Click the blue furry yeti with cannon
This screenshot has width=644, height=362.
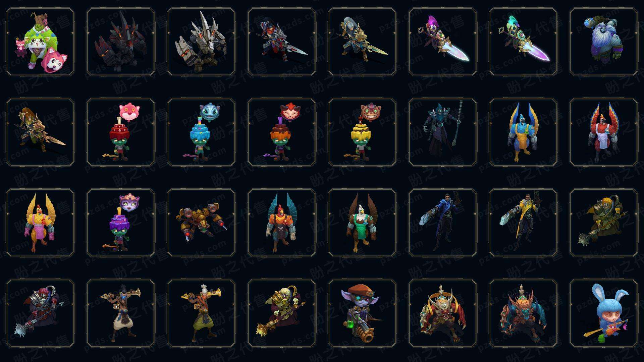pos(604,42)
